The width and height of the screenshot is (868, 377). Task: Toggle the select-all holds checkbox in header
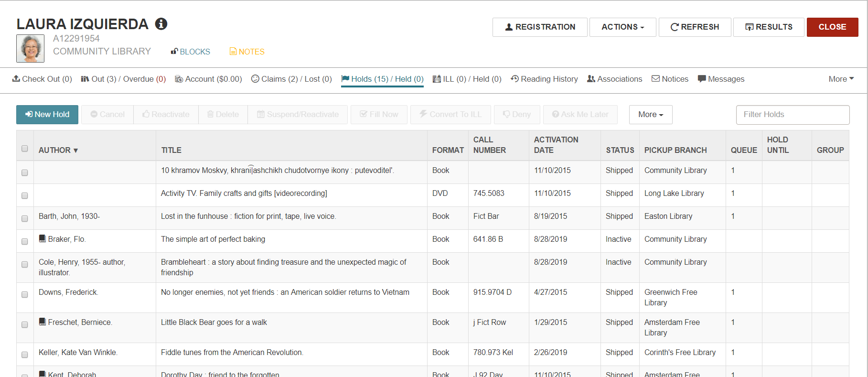pos(25,149)
